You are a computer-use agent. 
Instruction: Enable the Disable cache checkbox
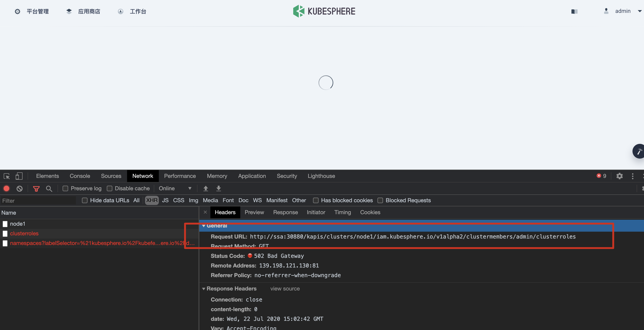(110, 188)
